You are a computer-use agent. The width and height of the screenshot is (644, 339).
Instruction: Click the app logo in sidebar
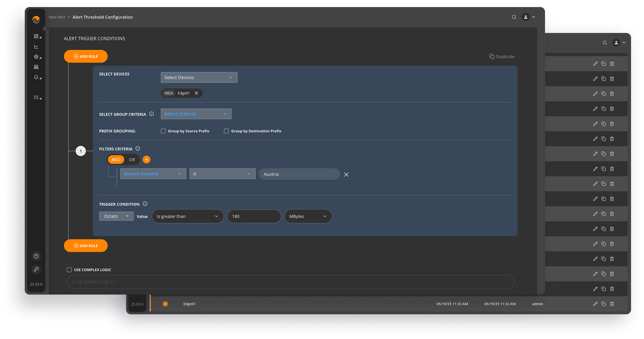pyautogui.click(x=36, y=20)
